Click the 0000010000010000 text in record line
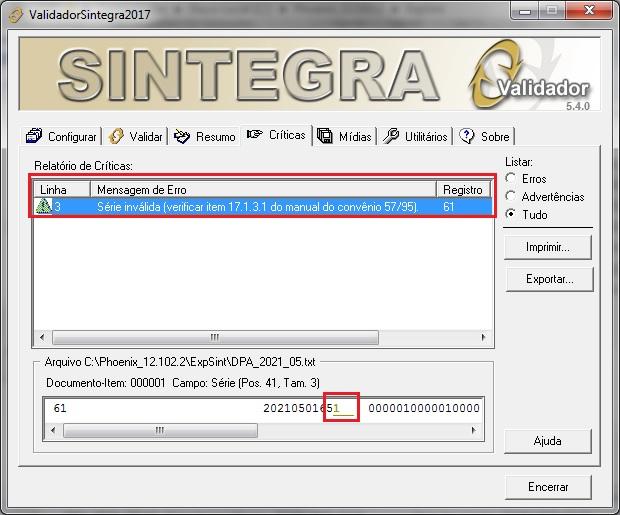Image resolution: width=620 pixels, height=515 pixels. [x=424, y=408]
